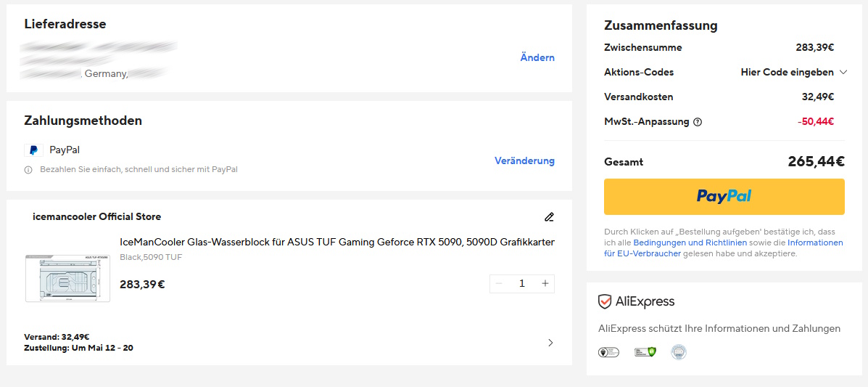
Task: Click the PayPal logo icon under Zahlungsmethoden
Action: coord(33,150)
